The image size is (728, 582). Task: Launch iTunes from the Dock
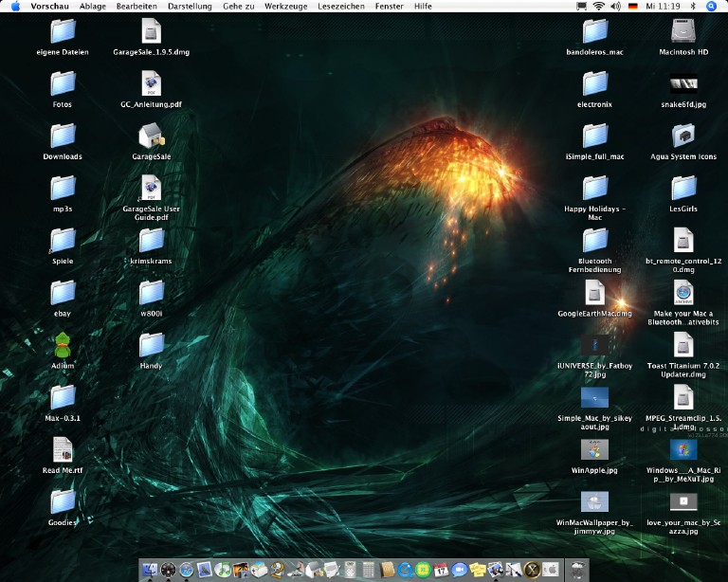click(223, 570)
